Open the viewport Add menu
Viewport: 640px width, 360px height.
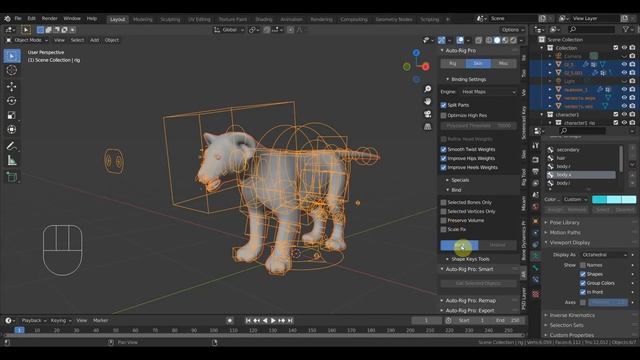click(95, 40)
